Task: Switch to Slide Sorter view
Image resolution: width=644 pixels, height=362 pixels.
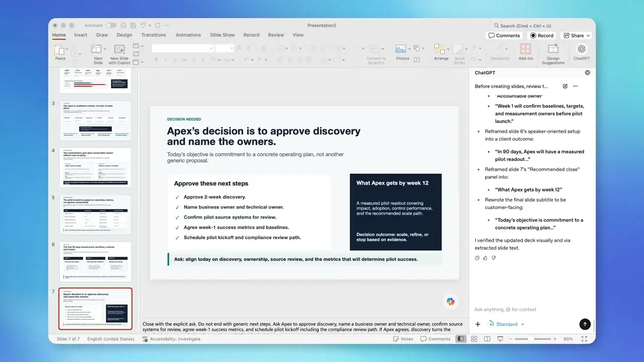Action: pyautogui.click(x=474, y=339)
